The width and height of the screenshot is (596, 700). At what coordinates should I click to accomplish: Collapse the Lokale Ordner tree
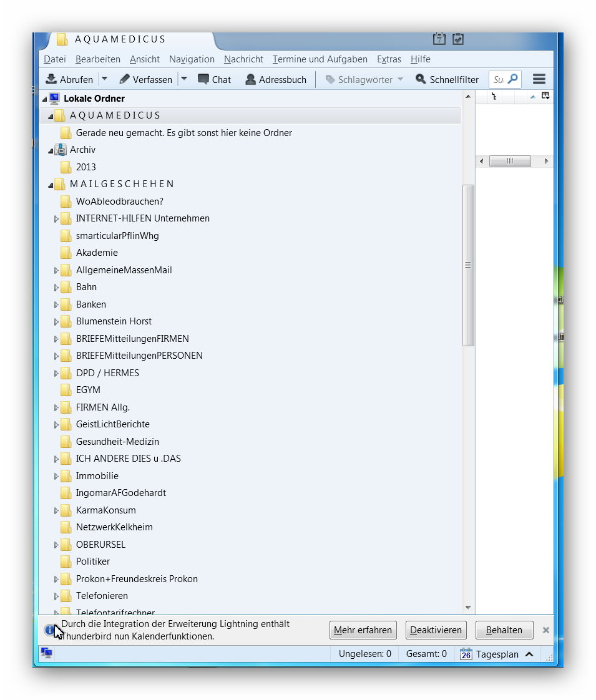[44, 99]
